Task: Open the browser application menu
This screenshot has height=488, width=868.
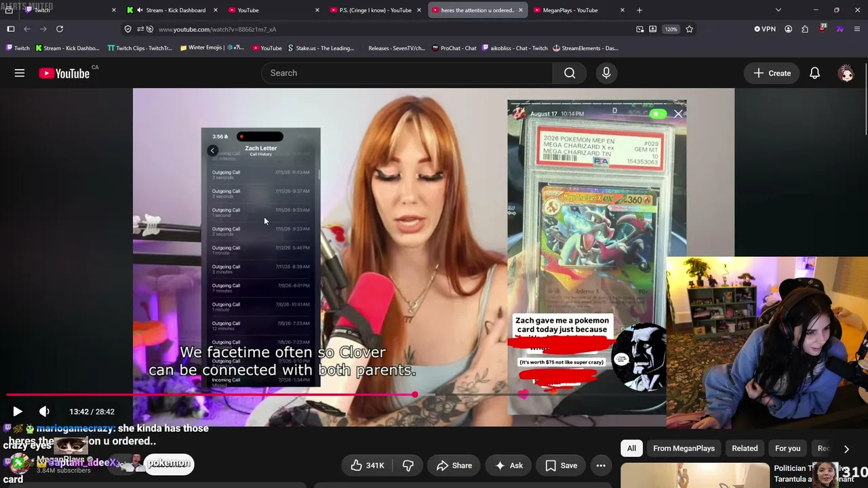Action: [857, 29]
